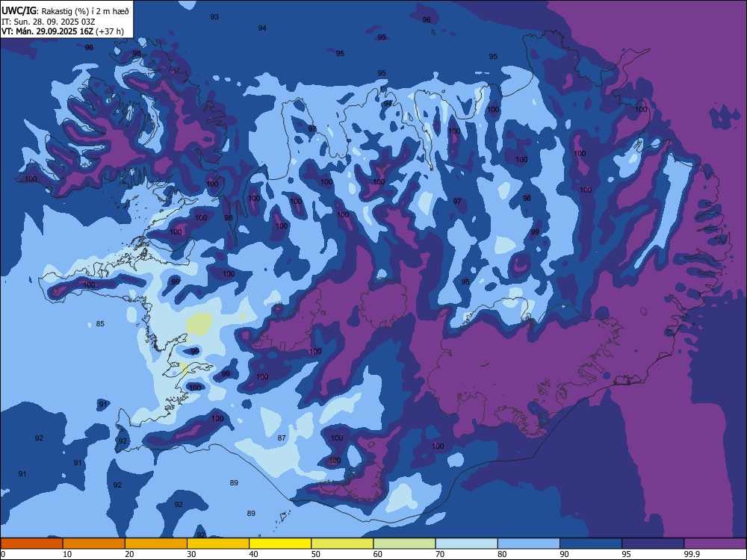Click the initial time line 'IT: Sun. 28. 09. 2025 03Z'
The image size is (747, 560).
48,22
